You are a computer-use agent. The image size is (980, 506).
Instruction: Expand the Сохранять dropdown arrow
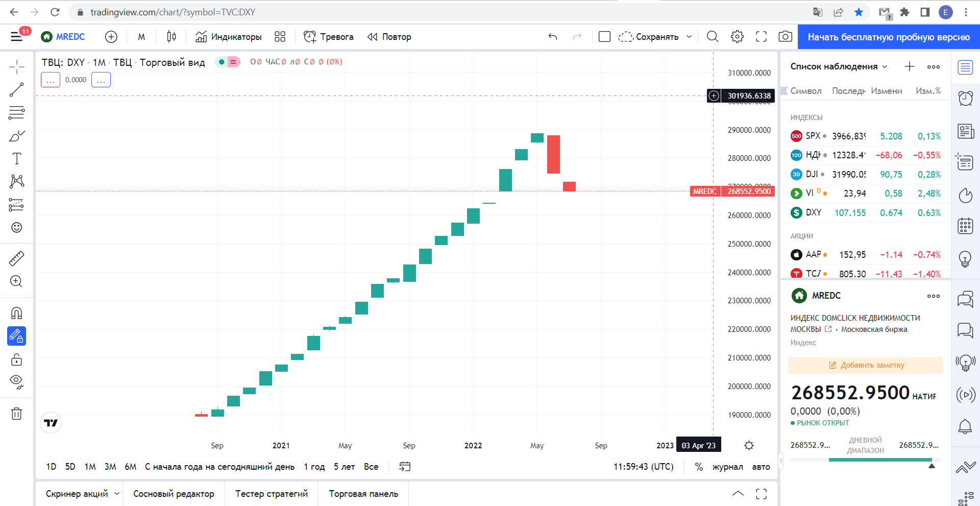689,37
